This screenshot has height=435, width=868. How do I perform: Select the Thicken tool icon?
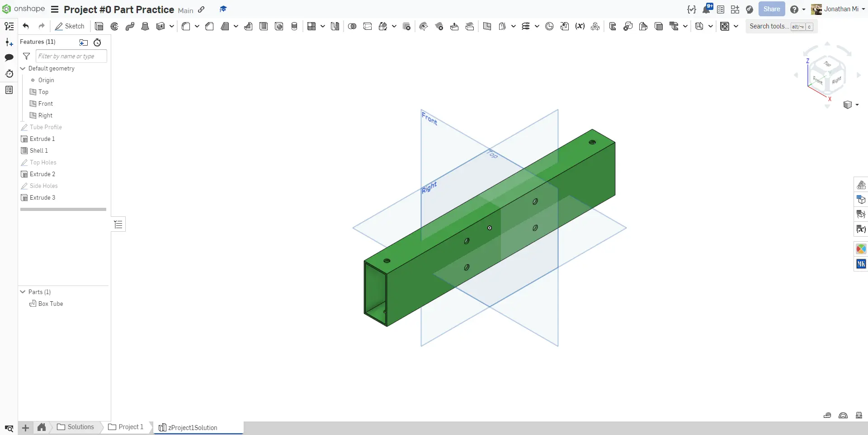[160, 26]
